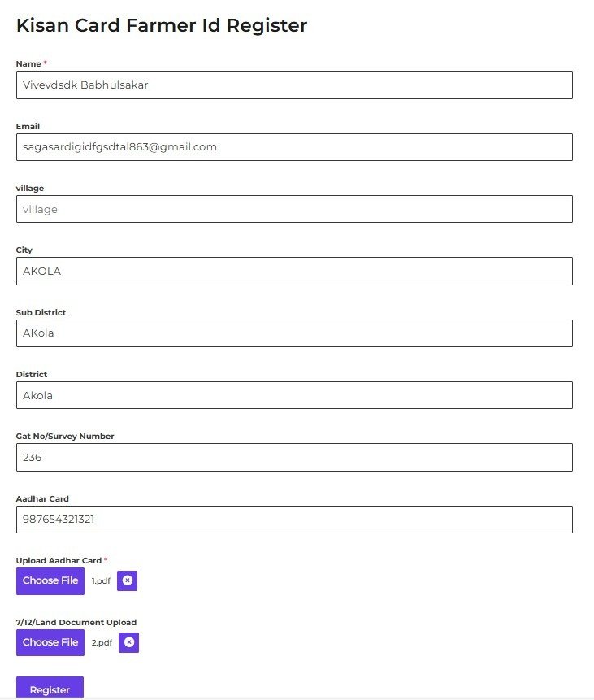The height and width of the screenshot is (700, 594).
Task: Click the 1.pdf file name
Action: coord(101,581)
